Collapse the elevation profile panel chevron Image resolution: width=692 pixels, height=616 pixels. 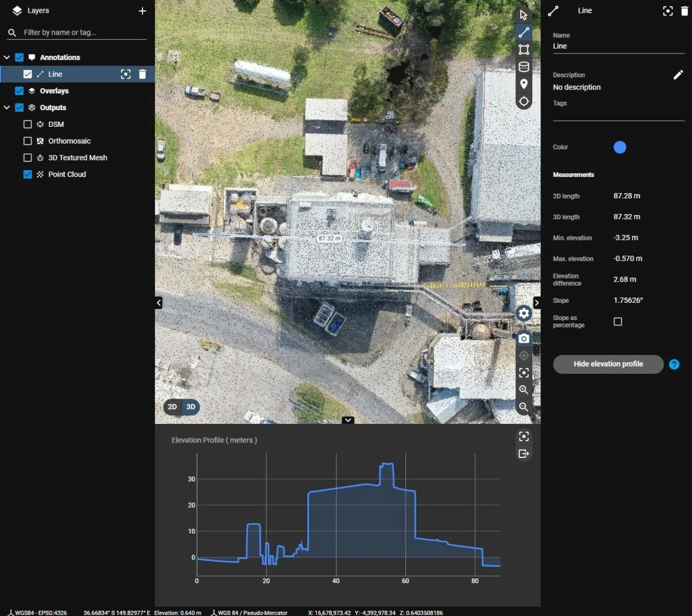[348, 420]
